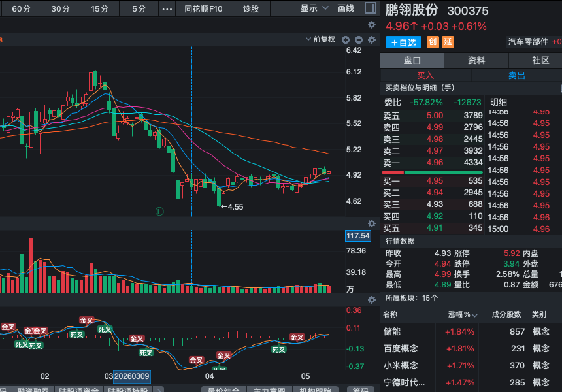Viewport: 562px width, 392px height.
Task: Open the 小米概念 row
Action: [471, 365]
